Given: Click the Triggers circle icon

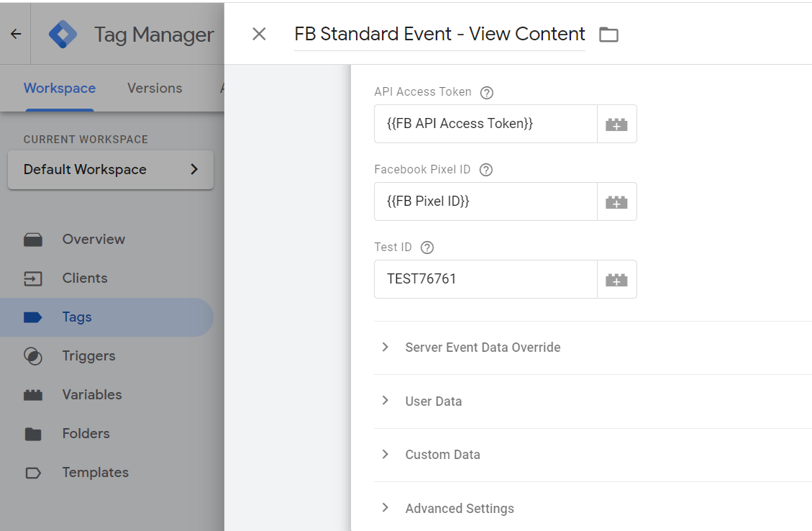Looking at the screenshot, I should tap(33, 356).
